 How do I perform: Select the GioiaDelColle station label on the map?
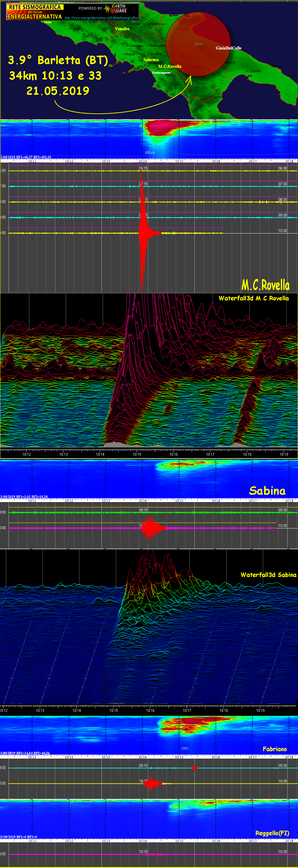[x=228, y=48]
